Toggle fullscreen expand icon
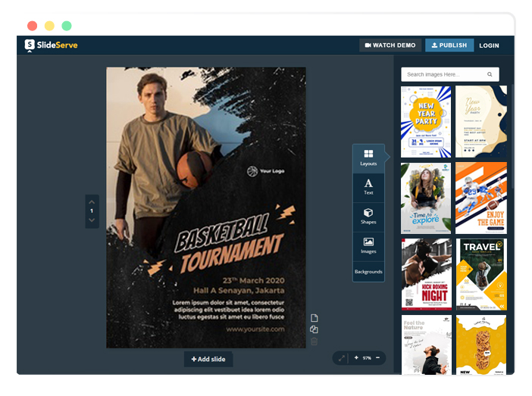 pyautogui.click(x=342, y=358)
